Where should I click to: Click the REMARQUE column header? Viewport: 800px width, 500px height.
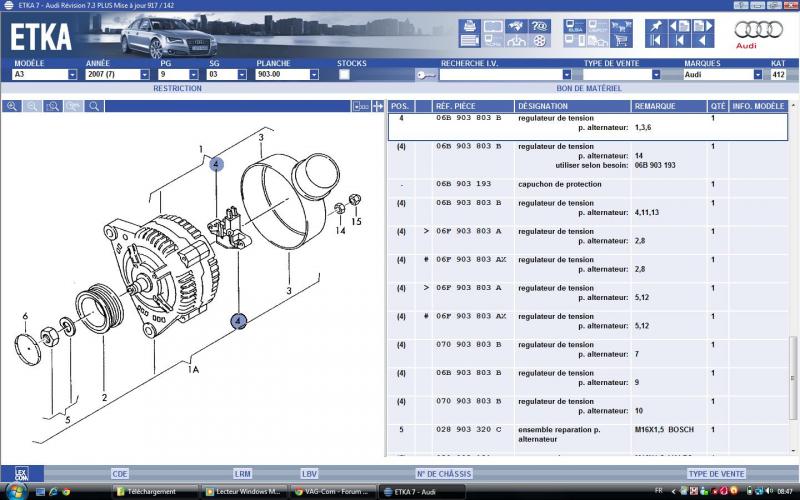669,106
